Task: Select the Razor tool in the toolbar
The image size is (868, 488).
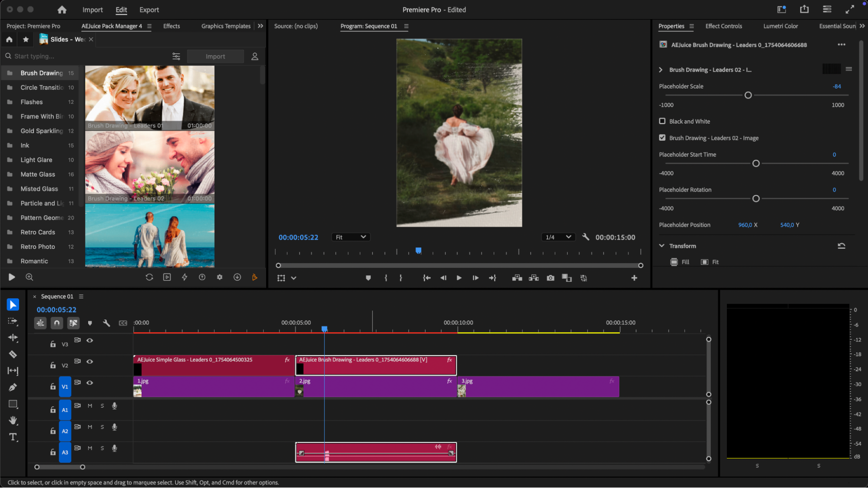Action: click(13, 354)
